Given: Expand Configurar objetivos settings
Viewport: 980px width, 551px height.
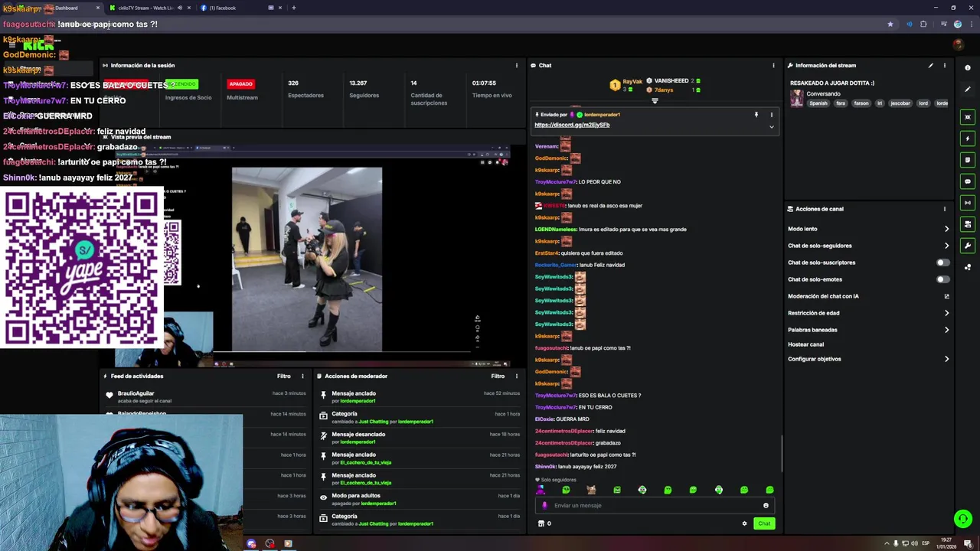Looking at the screenshot, I should click(946, 359).
